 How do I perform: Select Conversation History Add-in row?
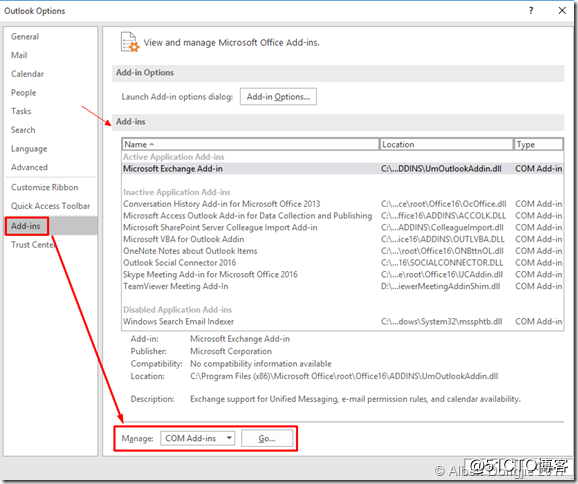(342, 204)
